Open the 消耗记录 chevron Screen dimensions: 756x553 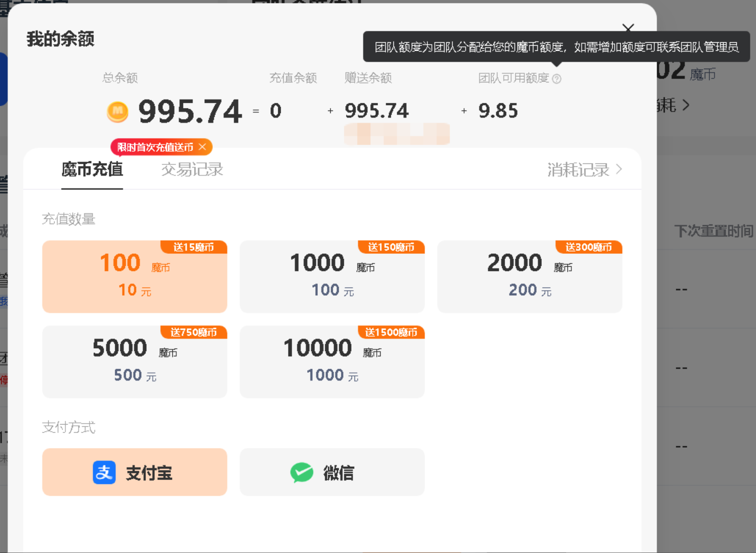coord(619,169)
